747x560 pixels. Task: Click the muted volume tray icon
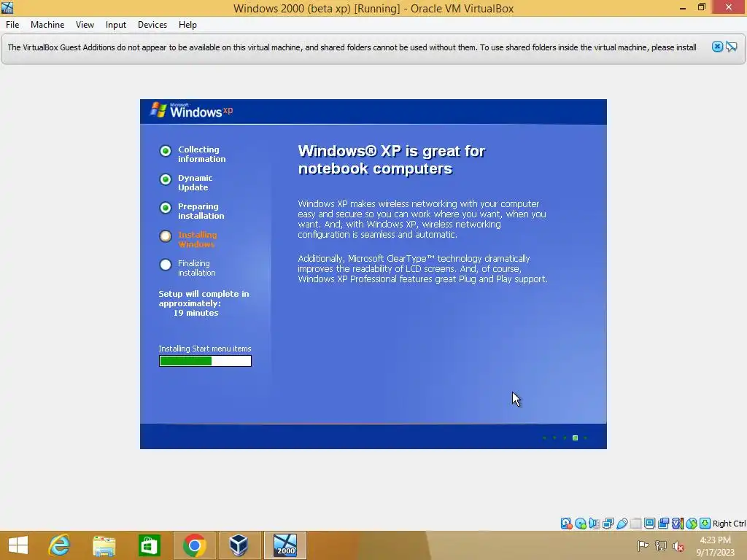678,546
